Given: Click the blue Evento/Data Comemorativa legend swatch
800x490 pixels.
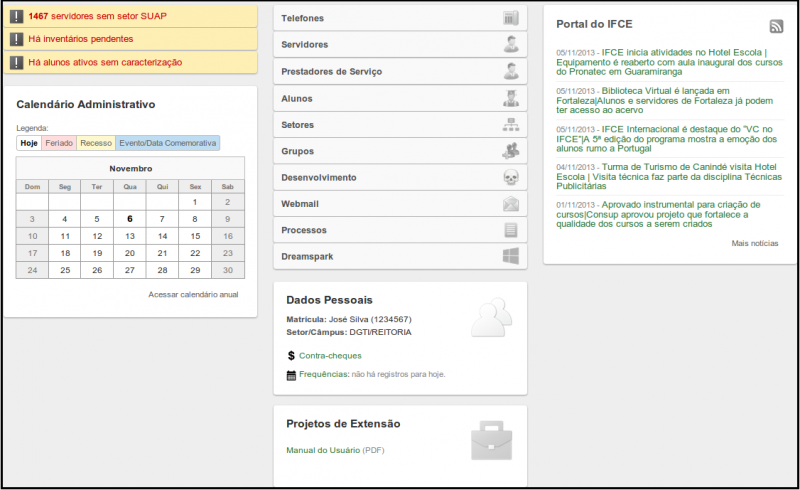Looking at the screenshot, I should coord(167,143).
